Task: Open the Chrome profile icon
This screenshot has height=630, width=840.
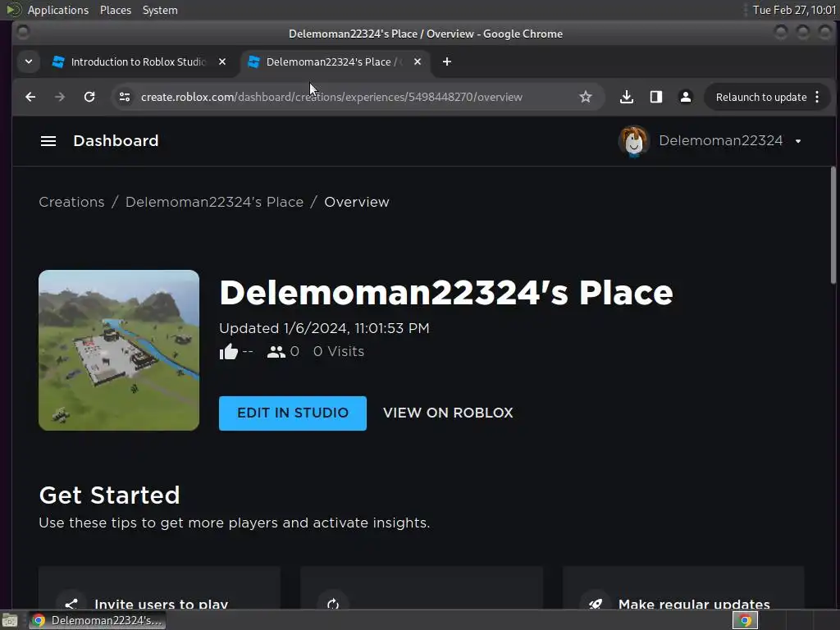Action: coord(685,97)
